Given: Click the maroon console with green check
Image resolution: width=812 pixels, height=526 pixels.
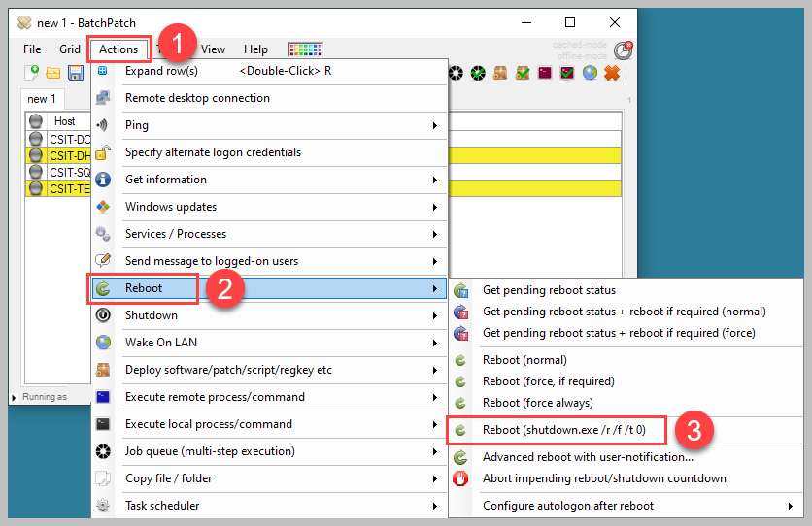Looking at the screenshot, I should 567,73.
